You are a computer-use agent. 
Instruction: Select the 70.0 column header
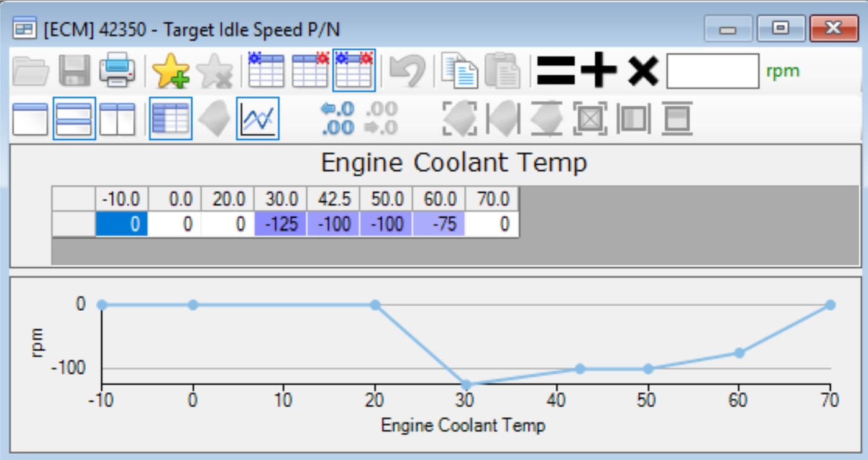point(491,200)
